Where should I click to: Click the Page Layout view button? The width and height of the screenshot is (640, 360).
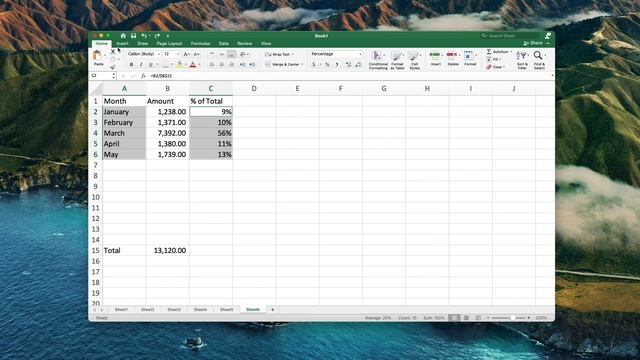466,318
